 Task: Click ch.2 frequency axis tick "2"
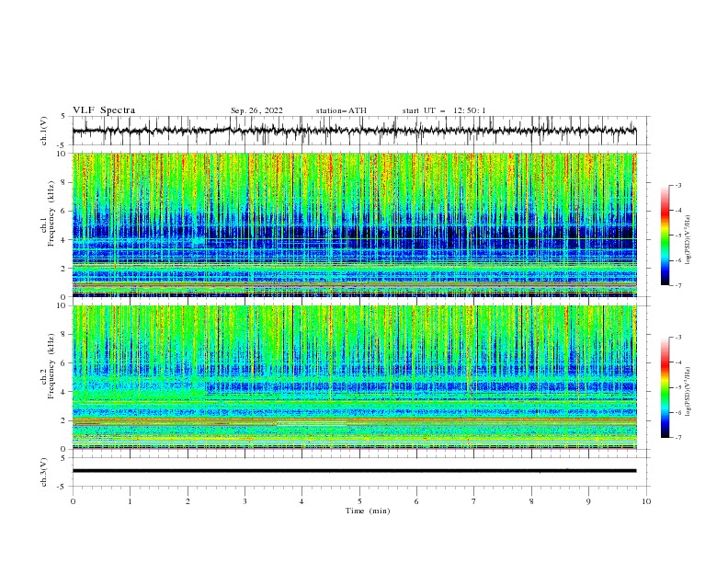(64, 420)
